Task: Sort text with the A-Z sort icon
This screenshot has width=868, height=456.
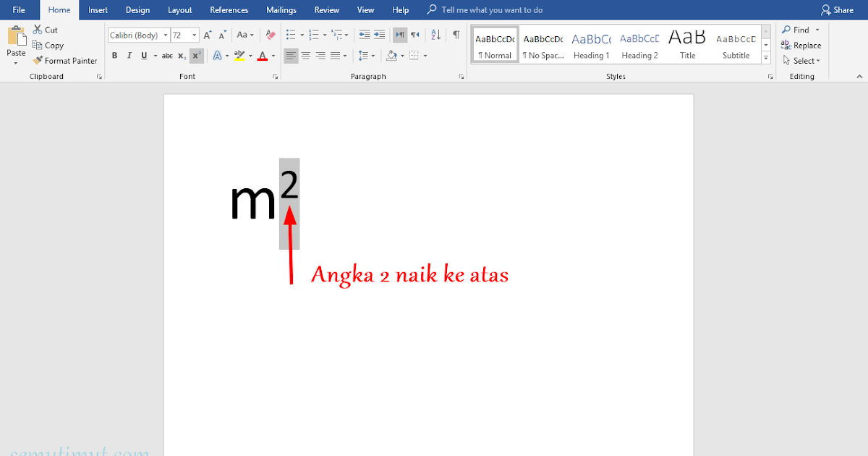Action: pos(435,35)
